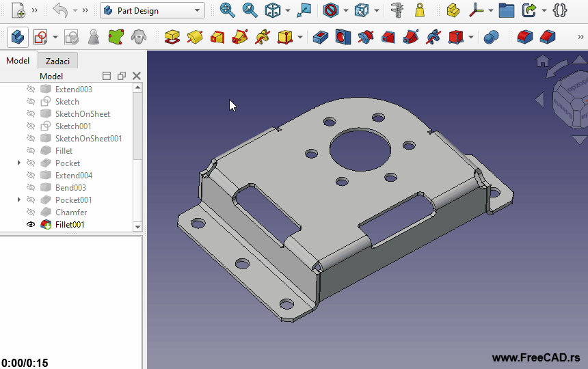Toggle visibility of Extend004

pos(31,176)
